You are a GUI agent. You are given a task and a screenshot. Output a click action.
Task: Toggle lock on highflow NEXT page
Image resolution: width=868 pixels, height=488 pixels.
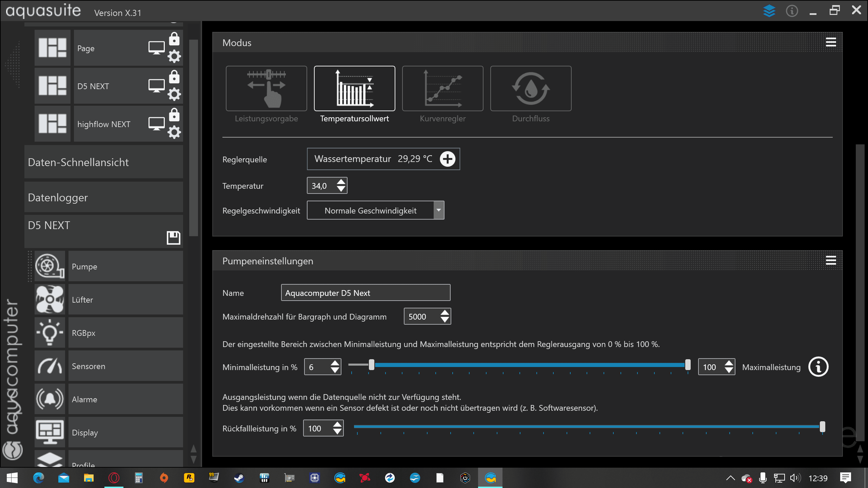click(174, 115)
